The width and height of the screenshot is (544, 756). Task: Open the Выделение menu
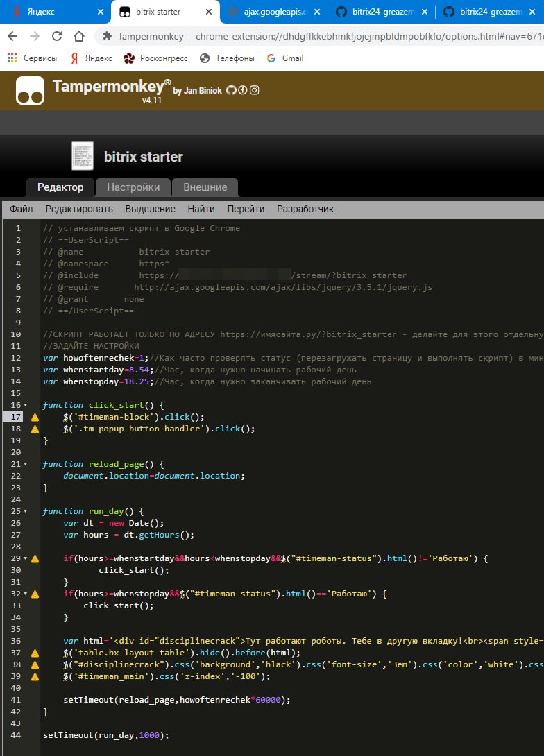(150, 209)
